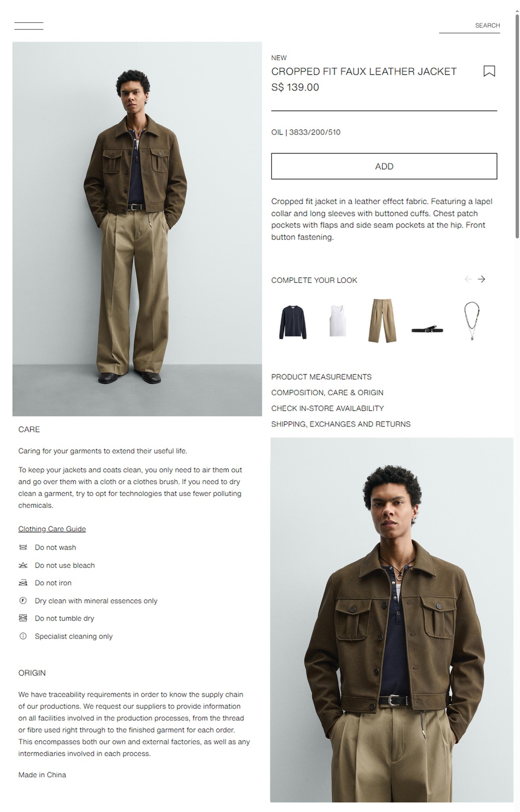The image size is (520, 812).
Task: Open Shipping, Exchanges and Returns
Action: tap(341, 424)
